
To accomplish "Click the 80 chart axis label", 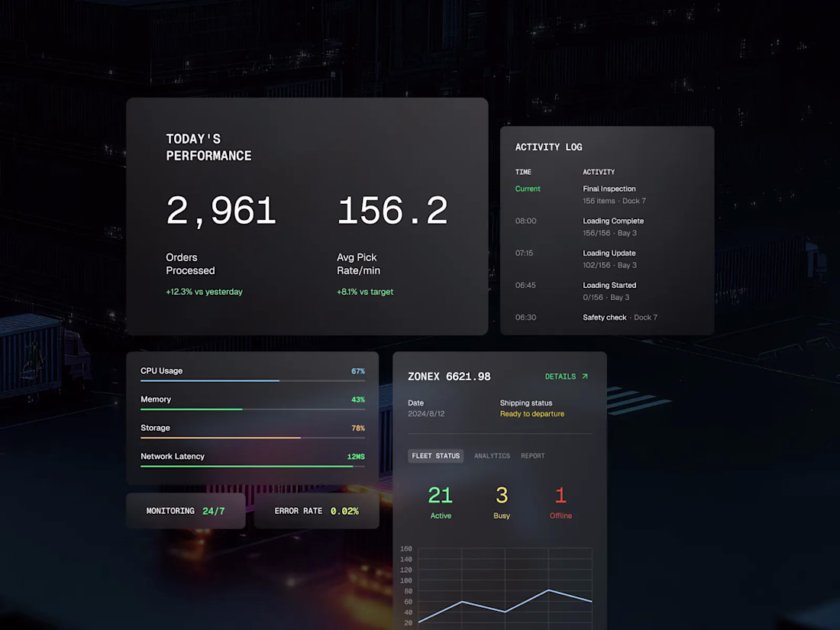I will pyautogui.click(x=409, y=591).
